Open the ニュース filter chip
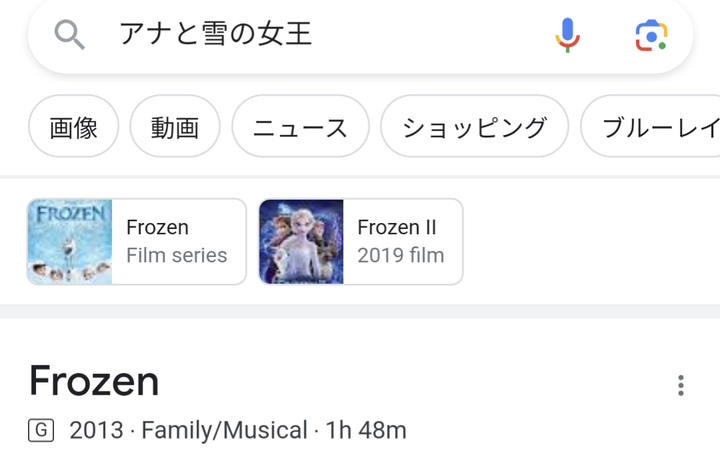Image resolution: width=720 pixels, height=460 pixels. click(300, 127)
